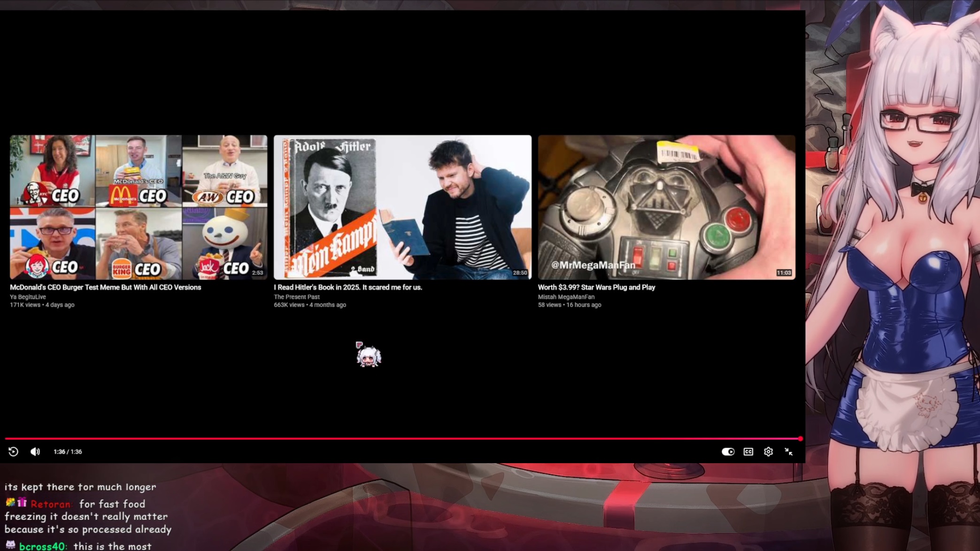Click the Retoran username in chat
Screen dimensions: 980x551
coord(51,504)
